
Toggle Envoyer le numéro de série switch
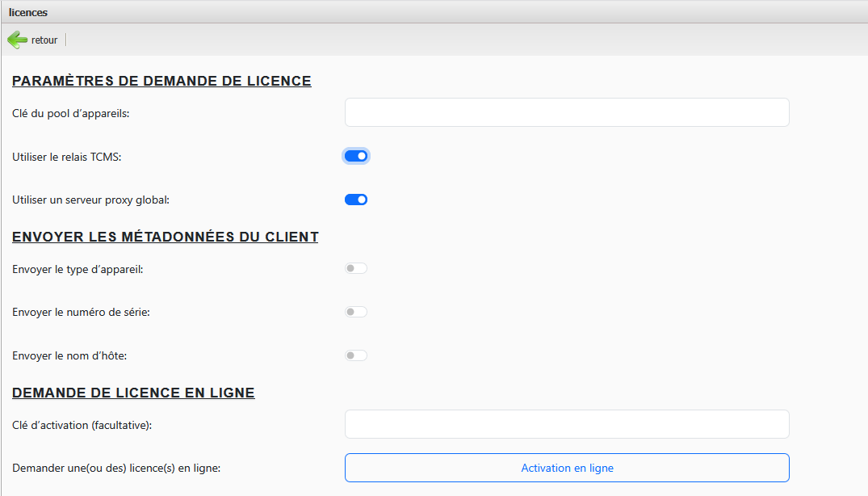356,312
